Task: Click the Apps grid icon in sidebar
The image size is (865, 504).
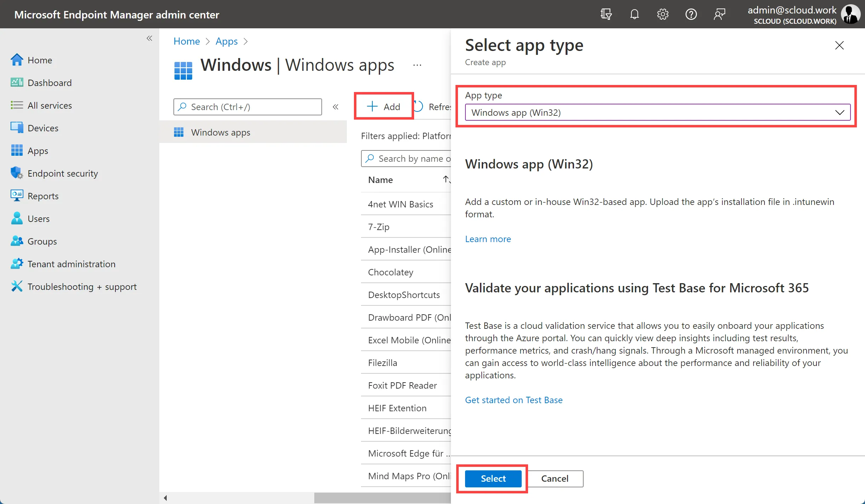Action: 17,150
